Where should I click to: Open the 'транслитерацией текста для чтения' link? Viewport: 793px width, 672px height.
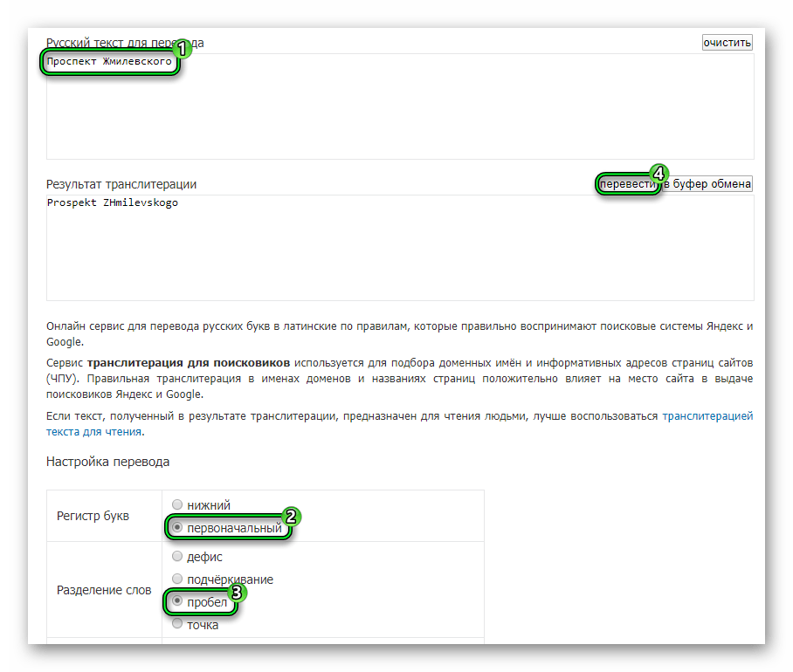(x=707, y=416)
